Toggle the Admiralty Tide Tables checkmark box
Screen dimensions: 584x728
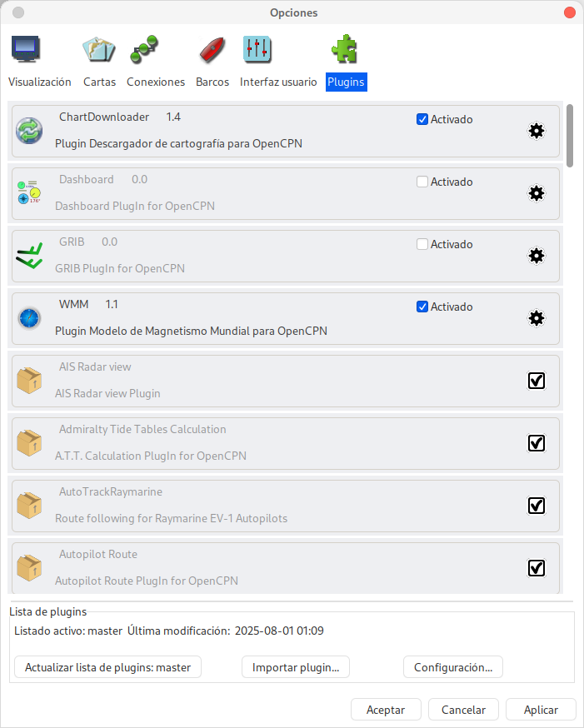click(x=537, y=443)
